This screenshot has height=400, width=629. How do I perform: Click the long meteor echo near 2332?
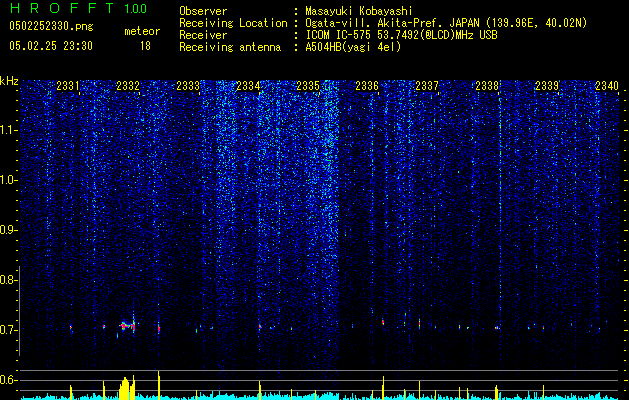[127, 326]
